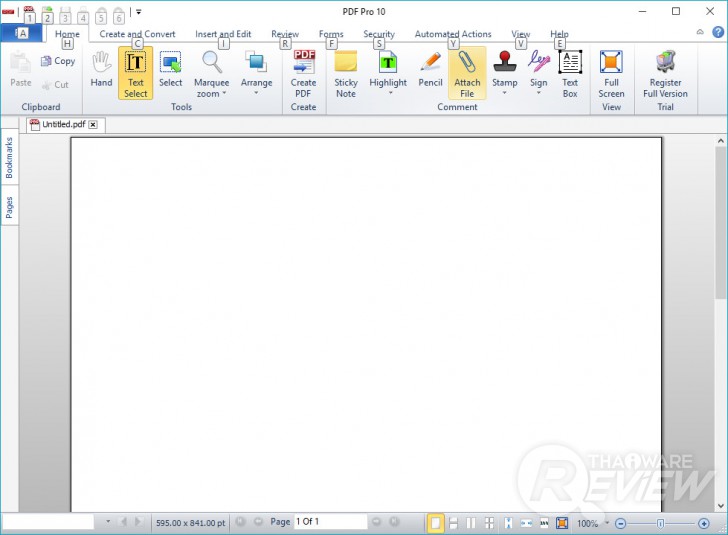Open the Review tab

tap(285, 34)
